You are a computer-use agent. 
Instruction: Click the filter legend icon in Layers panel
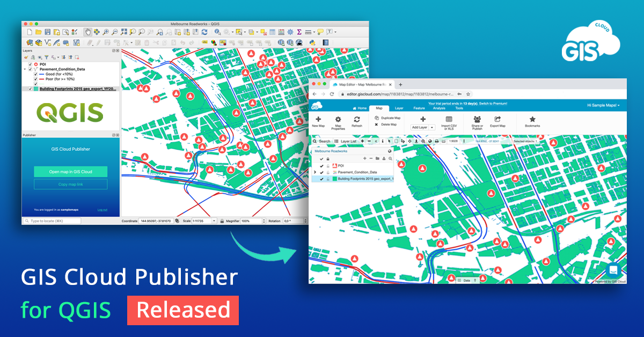(x=46, y=57)
